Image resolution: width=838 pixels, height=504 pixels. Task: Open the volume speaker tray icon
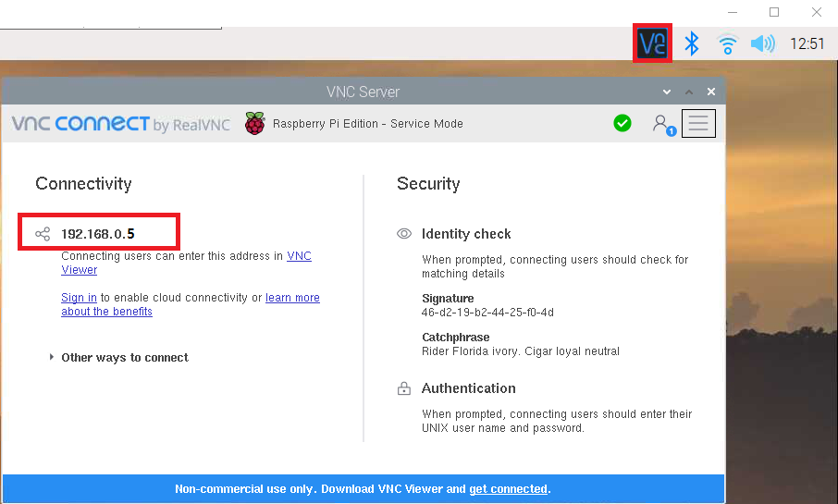763,43
